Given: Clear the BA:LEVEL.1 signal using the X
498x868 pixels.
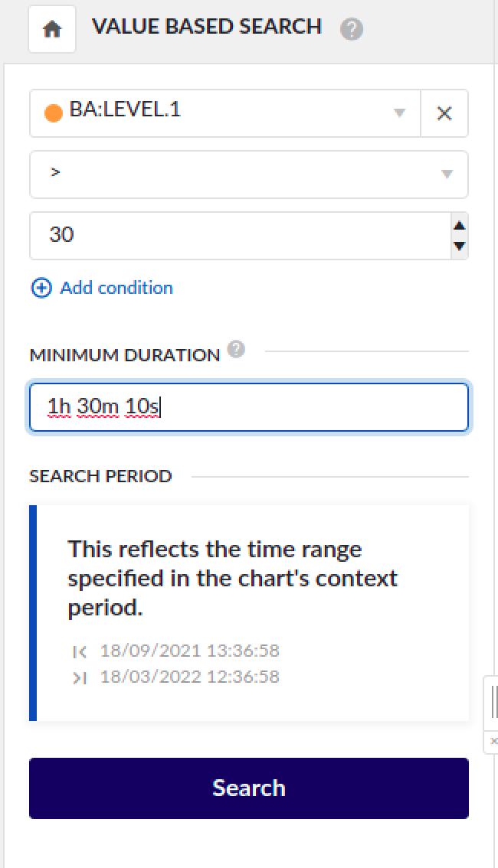Looking at the screenshot, I should [x=444, y=113].
